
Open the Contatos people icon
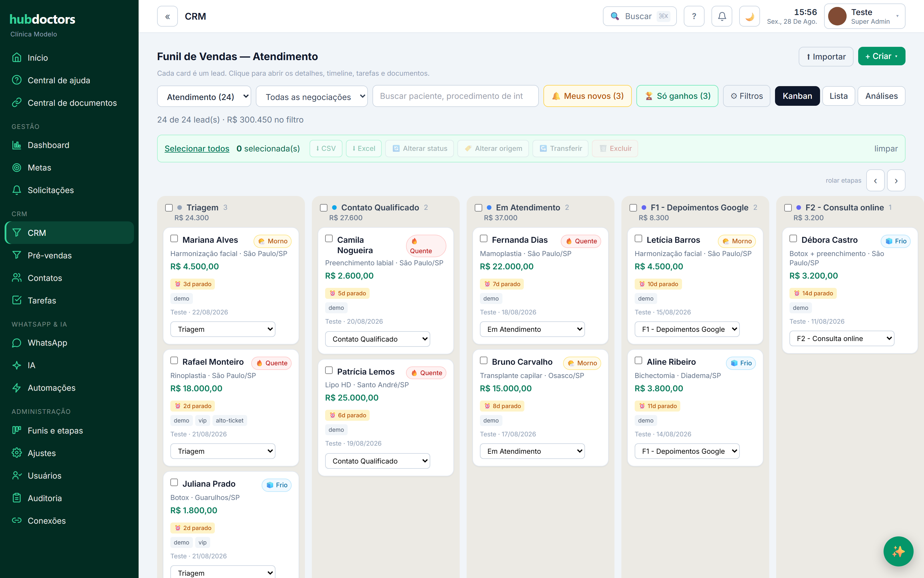coord(17,278)
